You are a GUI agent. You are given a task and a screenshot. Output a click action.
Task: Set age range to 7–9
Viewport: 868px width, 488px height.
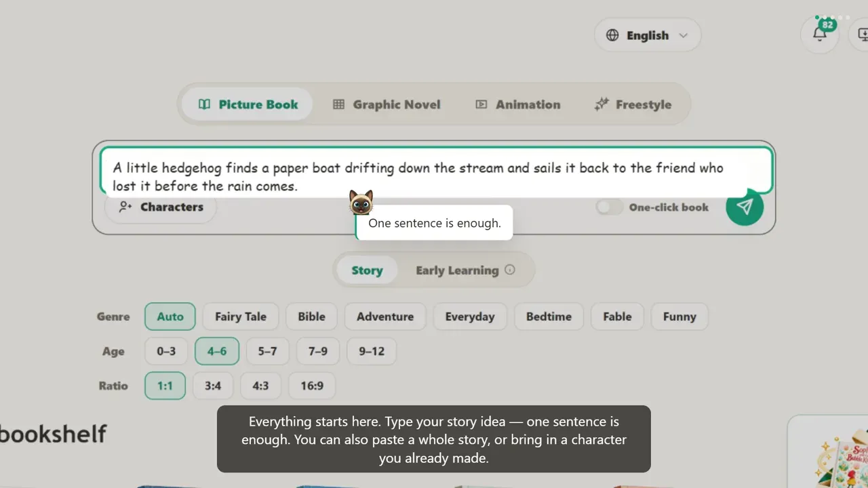[318, 351]
